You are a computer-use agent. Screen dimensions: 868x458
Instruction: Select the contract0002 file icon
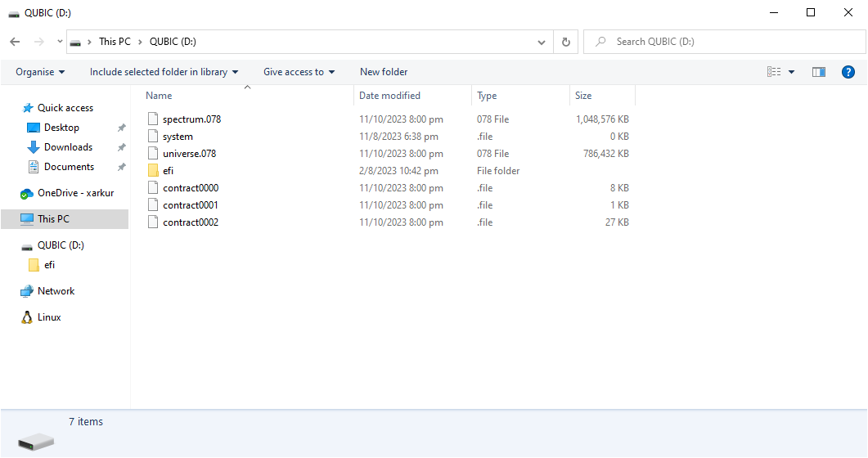point(153,222)
